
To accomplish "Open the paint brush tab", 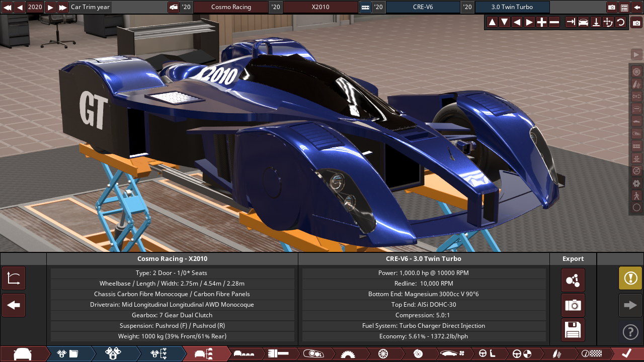I will coord(278,354).
